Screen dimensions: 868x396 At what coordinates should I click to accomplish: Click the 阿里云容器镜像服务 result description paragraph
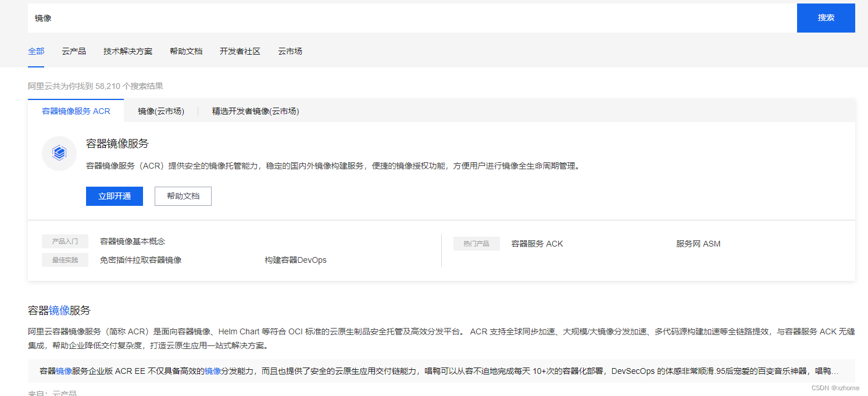coord(441,338)
